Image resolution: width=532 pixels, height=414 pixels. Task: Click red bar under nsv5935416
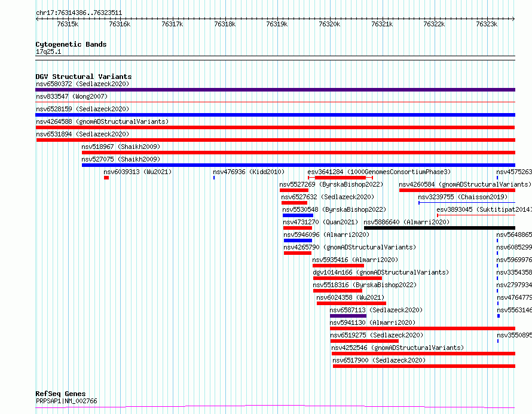pos(338,266)
